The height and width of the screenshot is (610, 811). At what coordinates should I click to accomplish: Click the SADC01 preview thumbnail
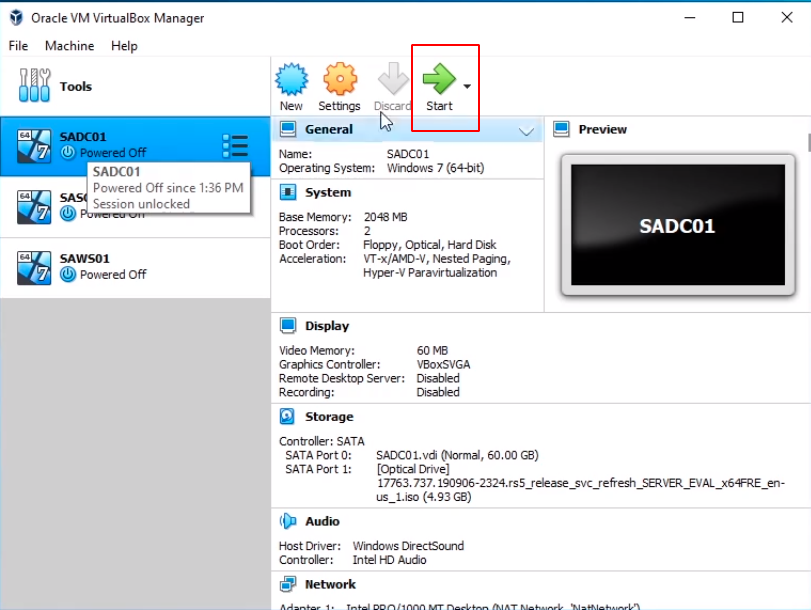tap(676, 226)
